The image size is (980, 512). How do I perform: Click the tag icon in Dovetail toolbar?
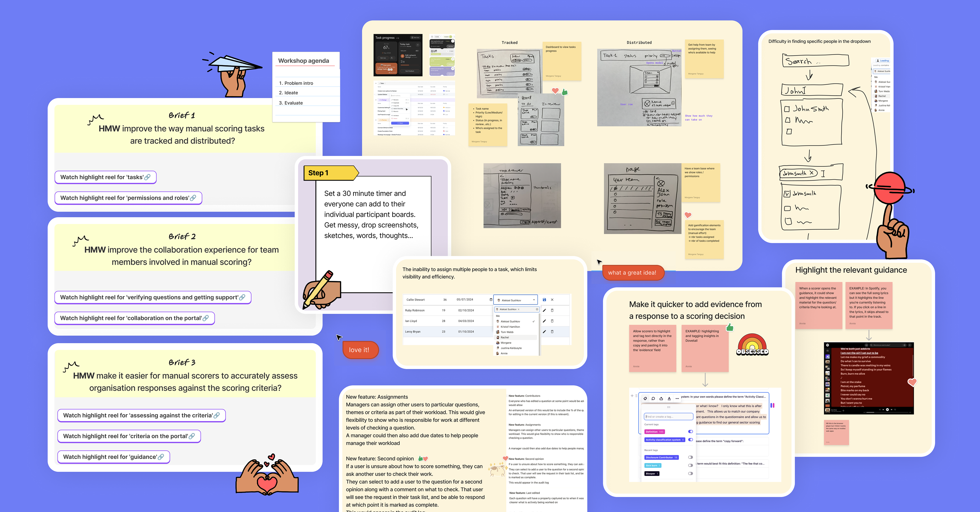(x=645, y=399)
